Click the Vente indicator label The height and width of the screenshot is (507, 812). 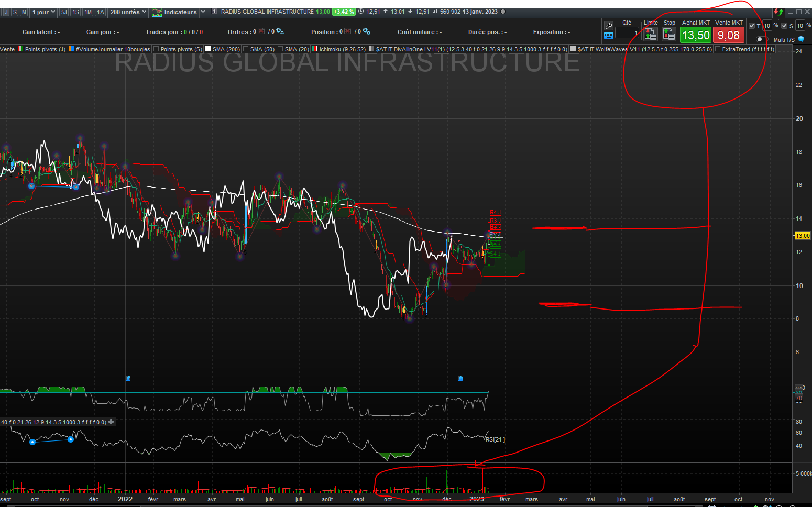tap(7, 49)
